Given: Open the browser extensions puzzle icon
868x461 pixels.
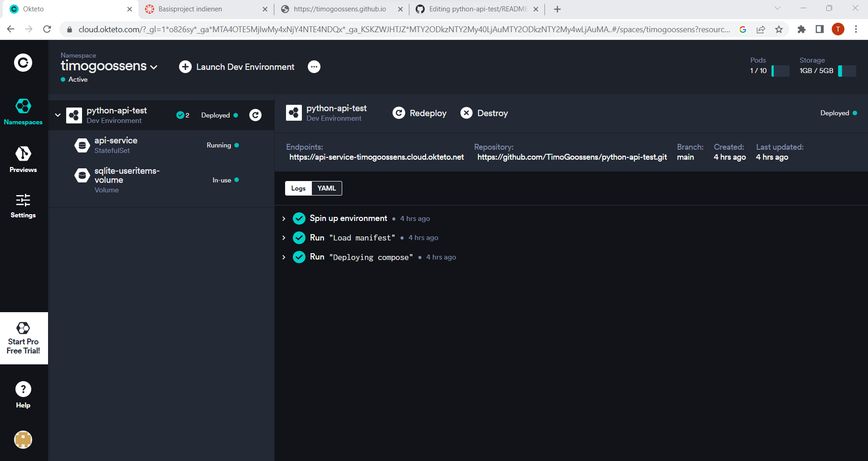Looking at the screenshot, I should [x=802, y=29].
